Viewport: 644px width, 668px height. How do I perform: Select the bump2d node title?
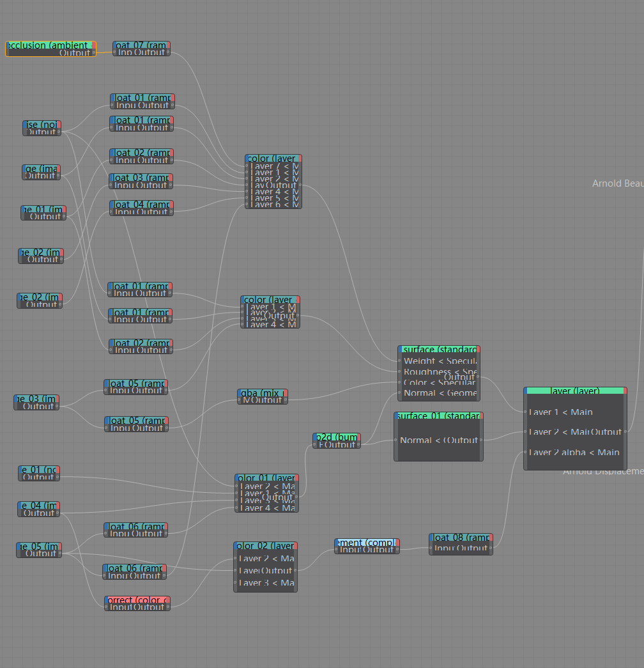tap(337, 437)
